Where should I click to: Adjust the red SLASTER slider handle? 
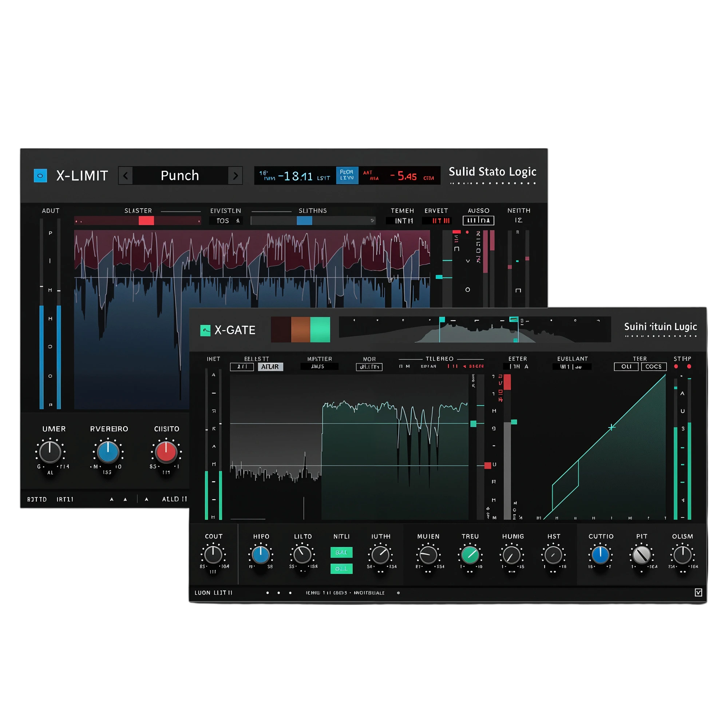click(146, 221)
